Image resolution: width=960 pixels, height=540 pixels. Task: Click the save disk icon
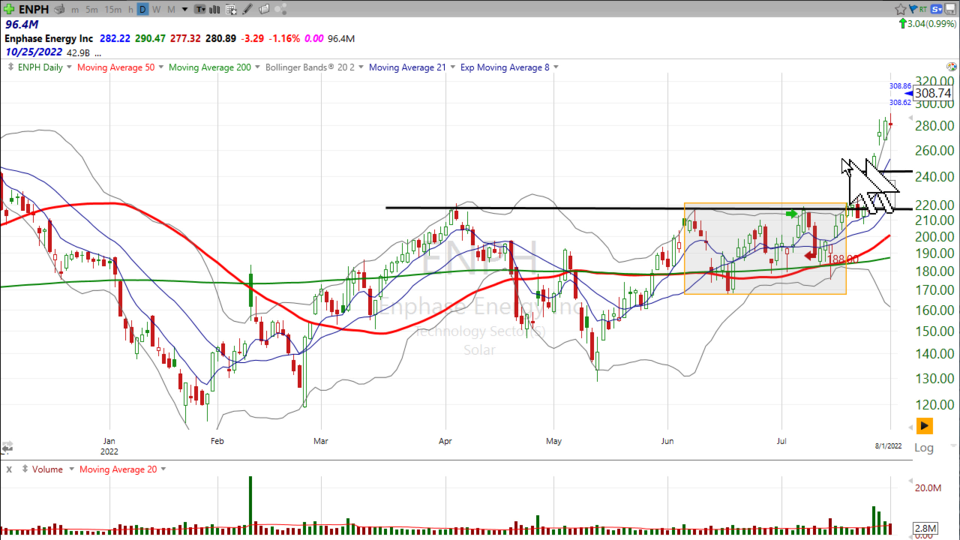point(951,9)
